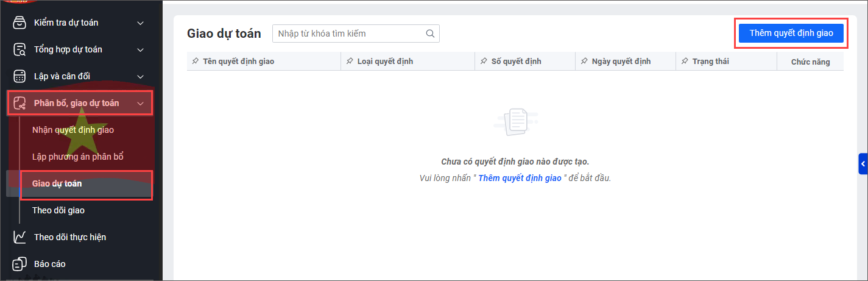Open the Nhận quyết định giao submenu

coord(73,130)
